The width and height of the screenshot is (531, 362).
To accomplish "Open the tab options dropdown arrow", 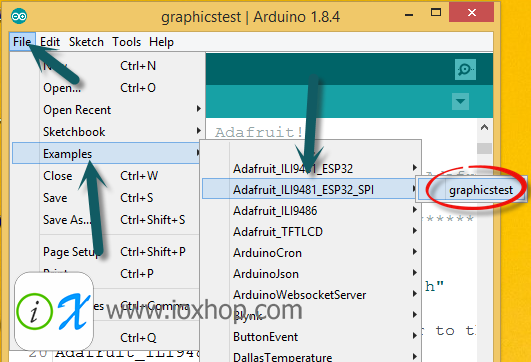I will [x=460, y=101].
